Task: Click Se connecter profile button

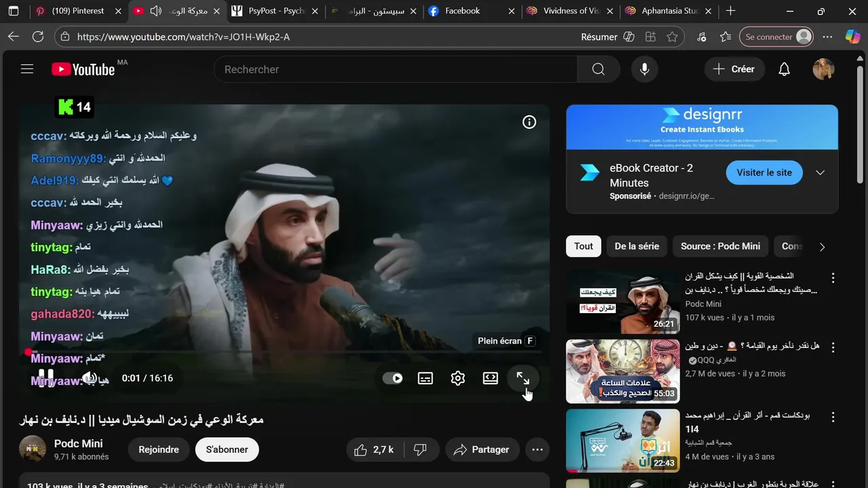Action: click(776, 37)
